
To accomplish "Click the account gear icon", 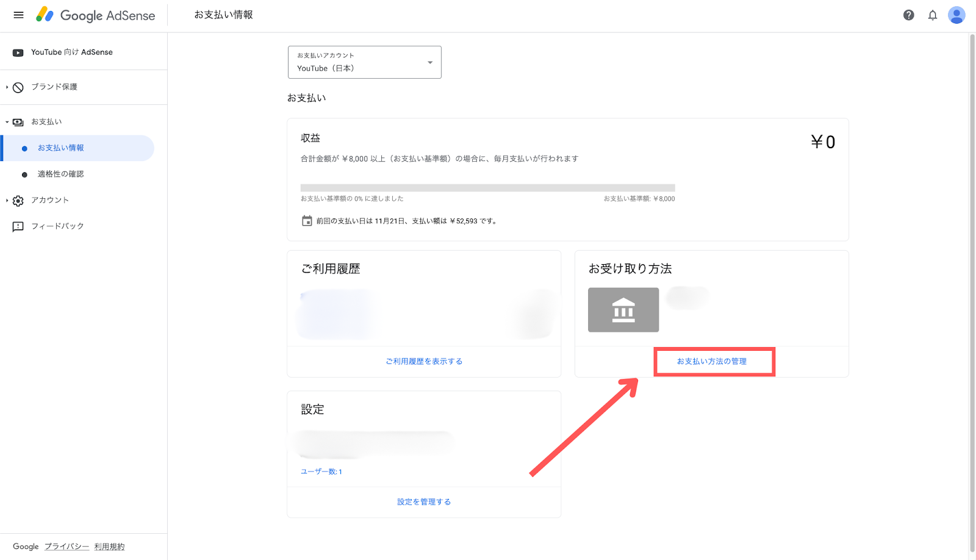I will (x=18, y=200).
